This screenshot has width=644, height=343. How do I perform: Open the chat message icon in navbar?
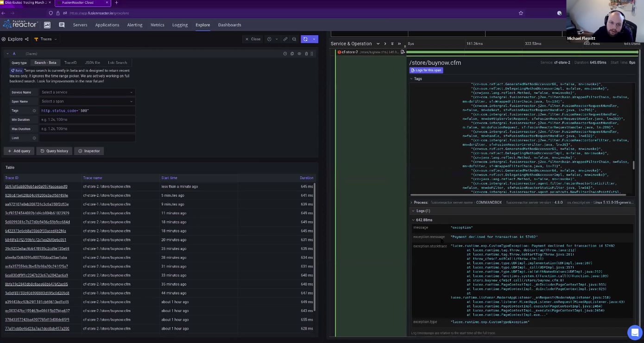point(62,25)
